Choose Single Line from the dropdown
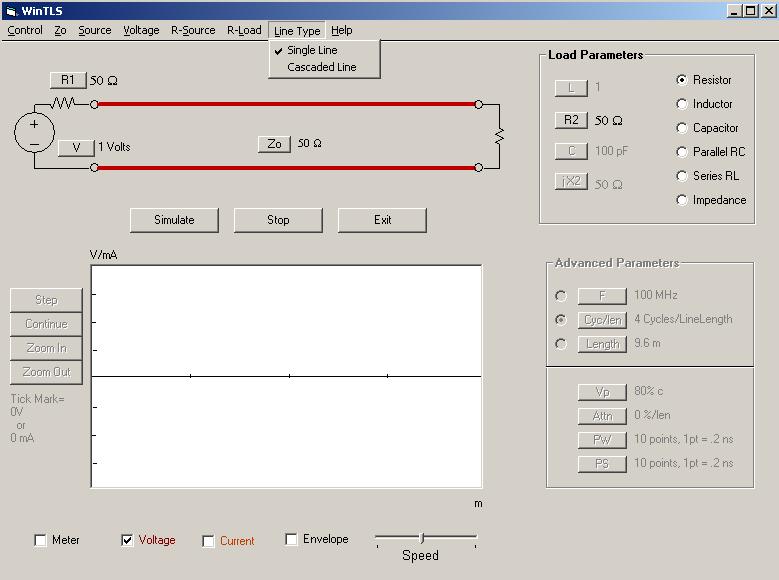Screen dimensions: 779x580 point(324,50)
